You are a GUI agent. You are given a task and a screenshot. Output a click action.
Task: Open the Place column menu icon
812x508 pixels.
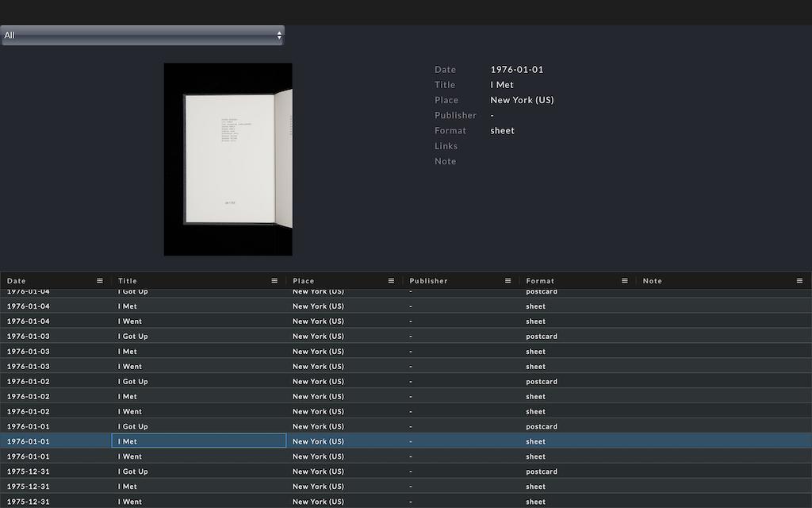pos(391,280)
